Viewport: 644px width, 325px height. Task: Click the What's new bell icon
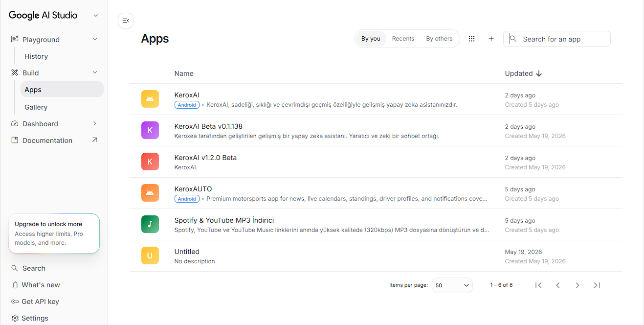(15, 285)
